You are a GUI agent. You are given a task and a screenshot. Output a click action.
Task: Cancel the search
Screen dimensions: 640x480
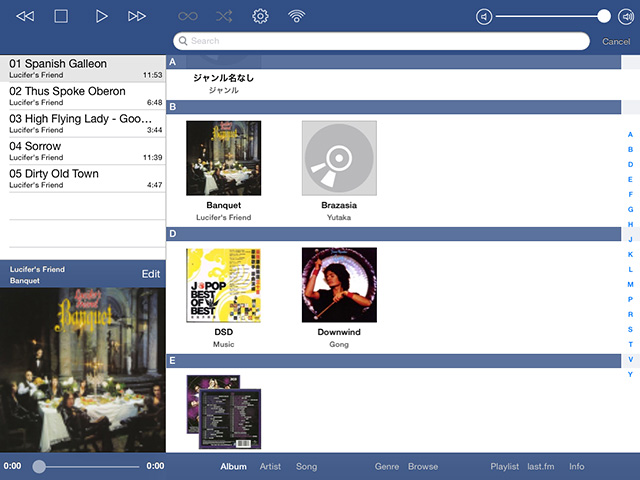(x=616, y=41)
